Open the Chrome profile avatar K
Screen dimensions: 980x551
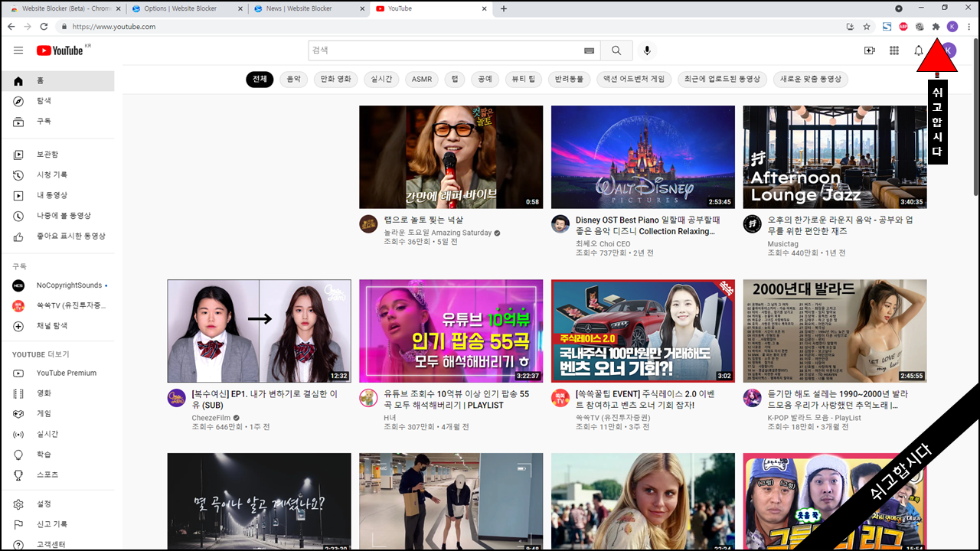pos(952,26)
